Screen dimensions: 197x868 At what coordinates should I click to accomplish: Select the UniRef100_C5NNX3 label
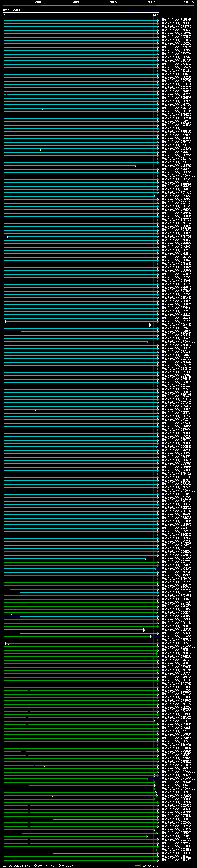(x=176, y=410)
